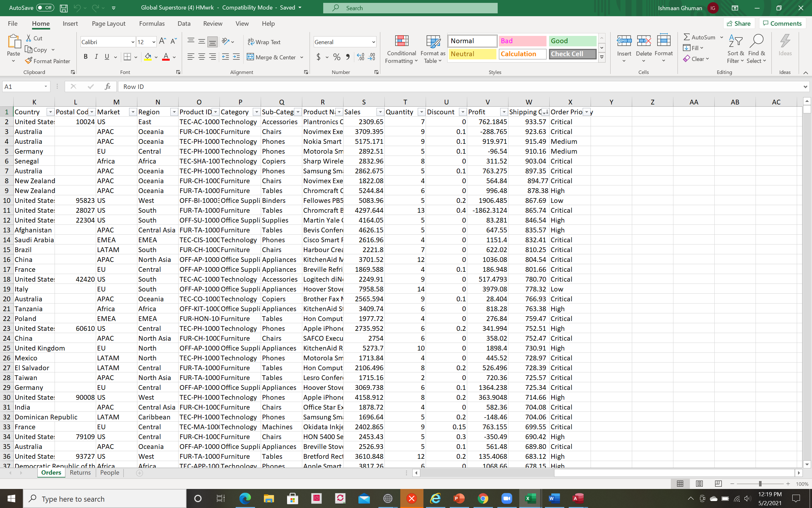The width and height of the screenshot is (812, 508).
Task: Open the Category column filter dropdown
Action: [x=257, y=112]
